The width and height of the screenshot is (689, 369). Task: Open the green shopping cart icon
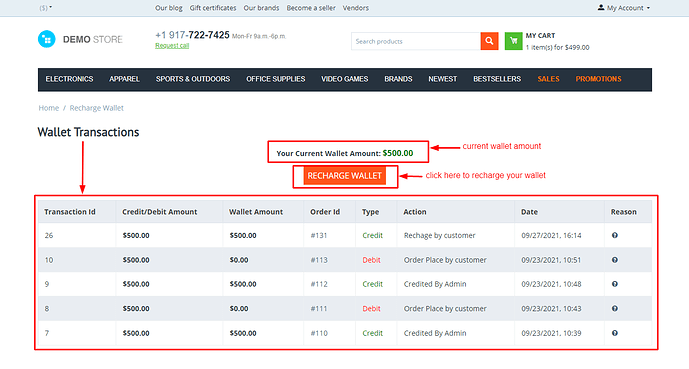[513, 41]
